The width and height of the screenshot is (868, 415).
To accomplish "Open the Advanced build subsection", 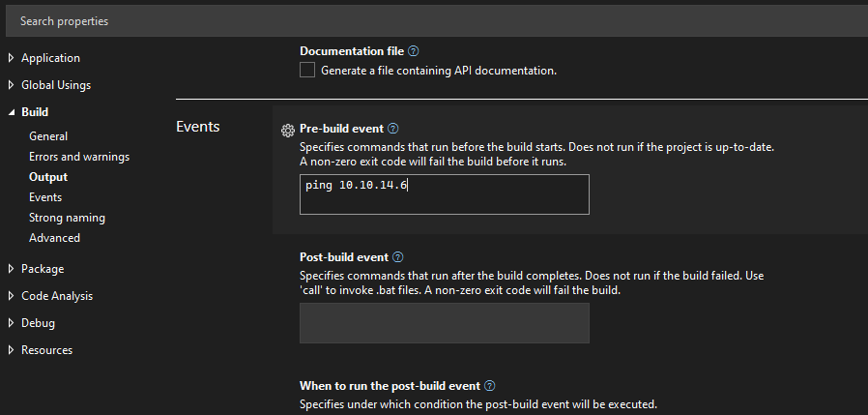I will pyautogui.click(x=54, y=238).
